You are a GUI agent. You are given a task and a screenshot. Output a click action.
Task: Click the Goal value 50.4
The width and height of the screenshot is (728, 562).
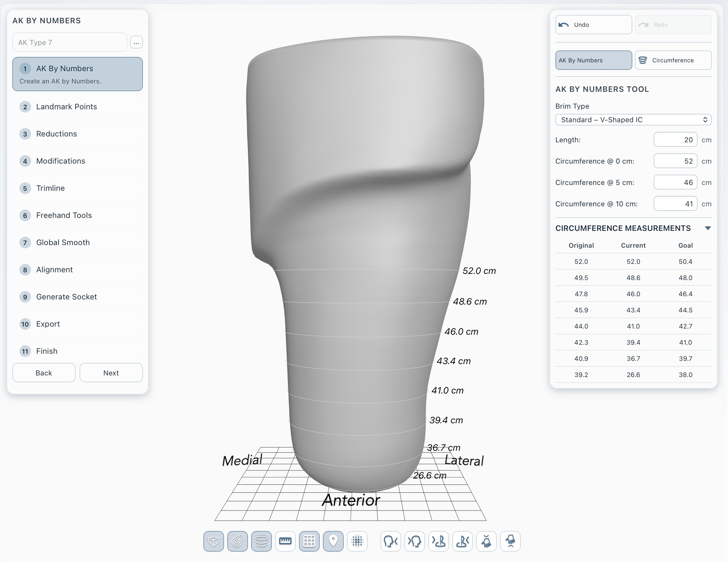[x=685, y=262]
